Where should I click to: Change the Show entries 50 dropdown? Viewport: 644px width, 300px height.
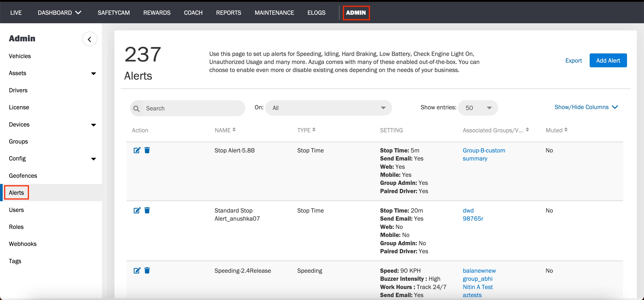tap(478, 108)
